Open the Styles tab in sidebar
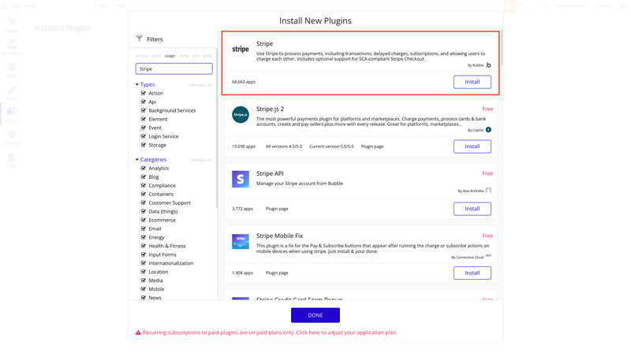Viewport: 631px width, 364px height. coord(12,92)
